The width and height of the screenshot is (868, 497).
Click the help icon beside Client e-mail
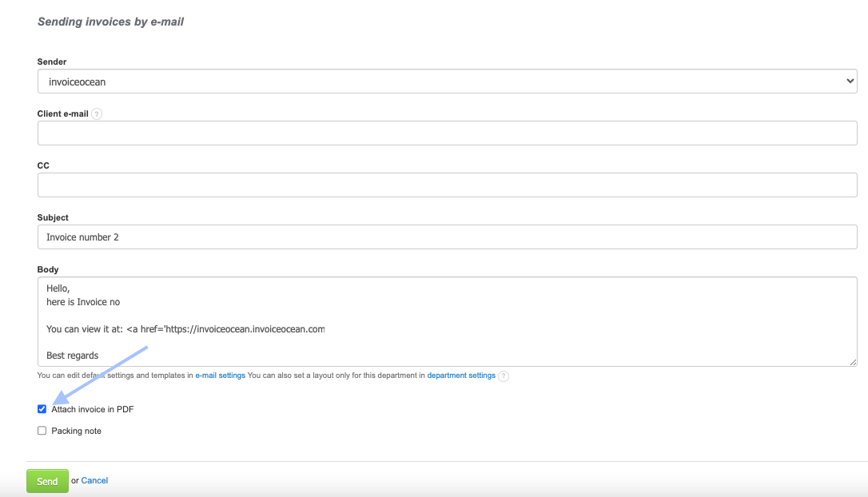coord(97,114)
